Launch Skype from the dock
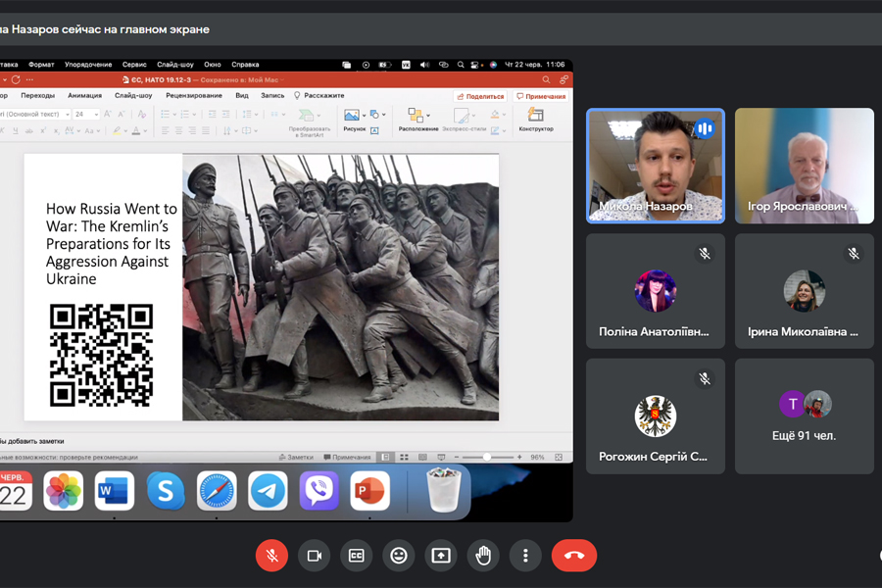This screenshot has height=588, width=882. (x=166, y=491)
